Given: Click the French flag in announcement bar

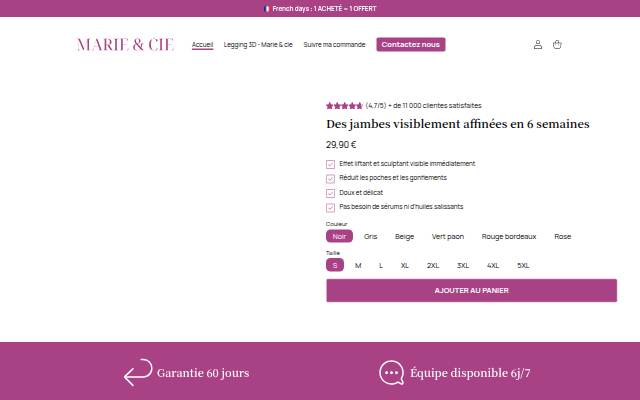Looking at the screenshot, I should [x=267, y=9].
